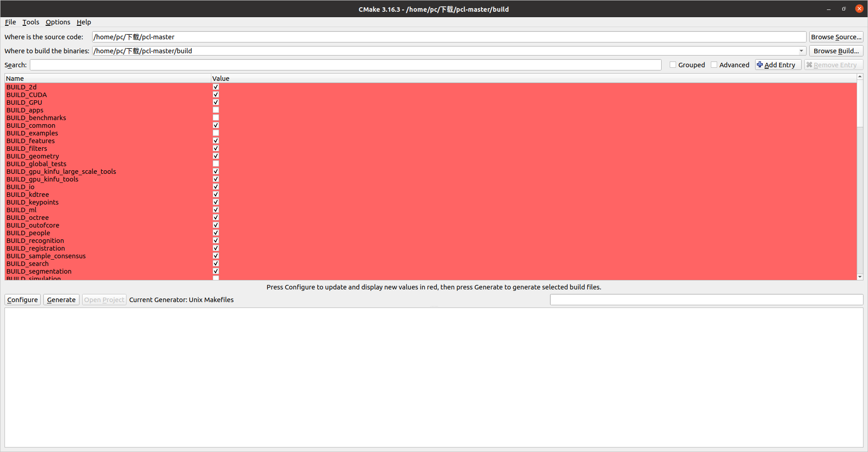The height and width of the screenshot is (452, 868).
Task: Uncheck BUILD_gpu_kinfu_large_scale_tools checkbox
Action: tap(216, 172)
